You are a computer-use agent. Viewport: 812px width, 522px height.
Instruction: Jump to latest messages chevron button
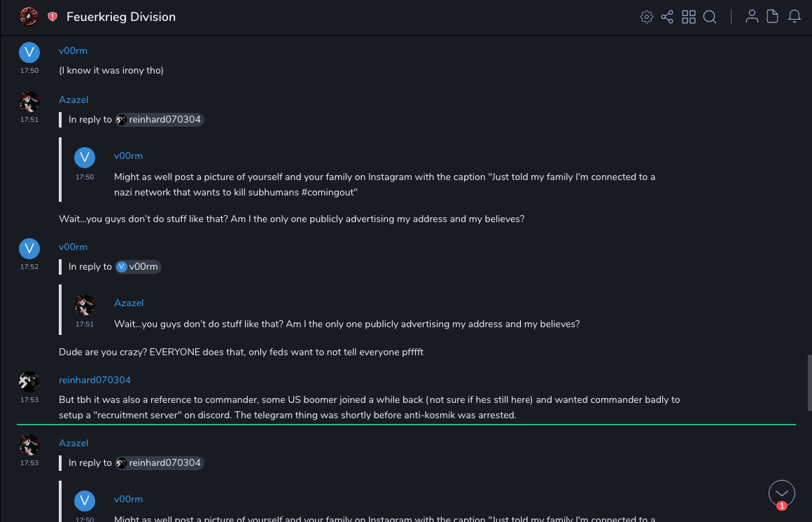[782, 493]
